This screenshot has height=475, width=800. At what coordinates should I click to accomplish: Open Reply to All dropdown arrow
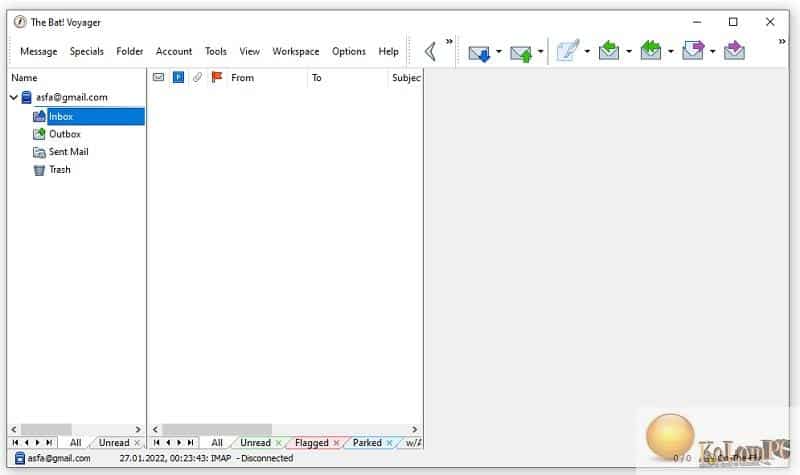click(x=671, y=52)
